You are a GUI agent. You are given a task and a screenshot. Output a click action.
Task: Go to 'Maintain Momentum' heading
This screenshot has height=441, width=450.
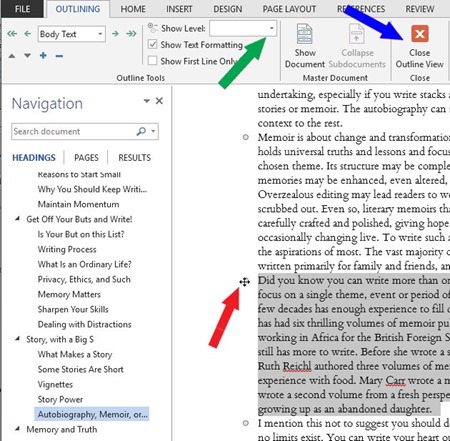click(78, 204)
